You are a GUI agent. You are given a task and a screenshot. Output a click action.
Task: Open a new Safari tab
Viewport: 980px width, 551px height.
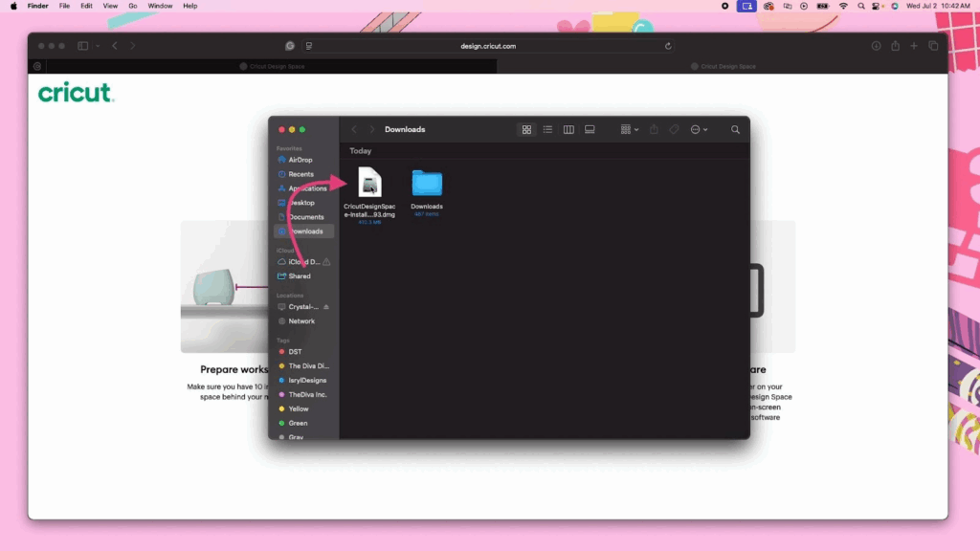pyautogui.click(x=914, y=46)
